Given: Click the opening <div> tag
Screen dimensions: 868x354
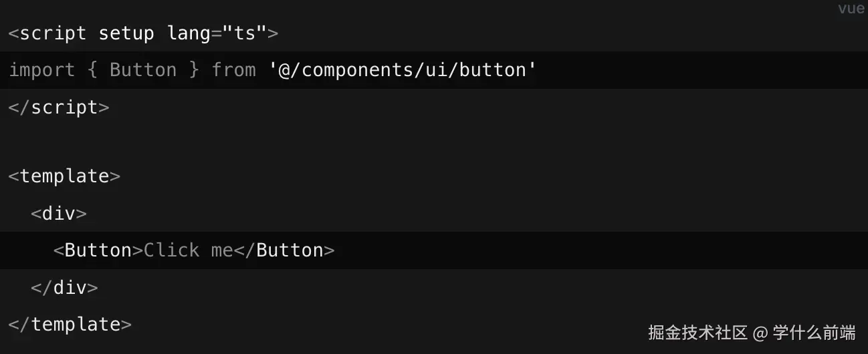Looking at the screenshot, I should click(59, 214).
